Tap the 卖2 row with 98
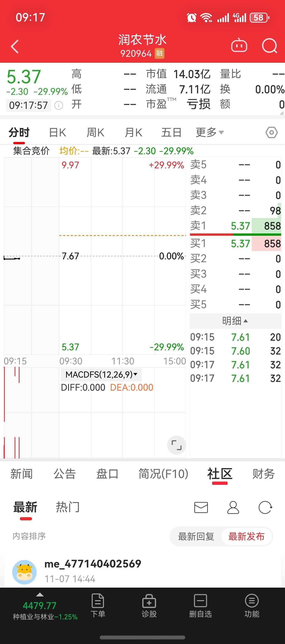The width and height of the screenshot is (285, 644). point(235,211)
